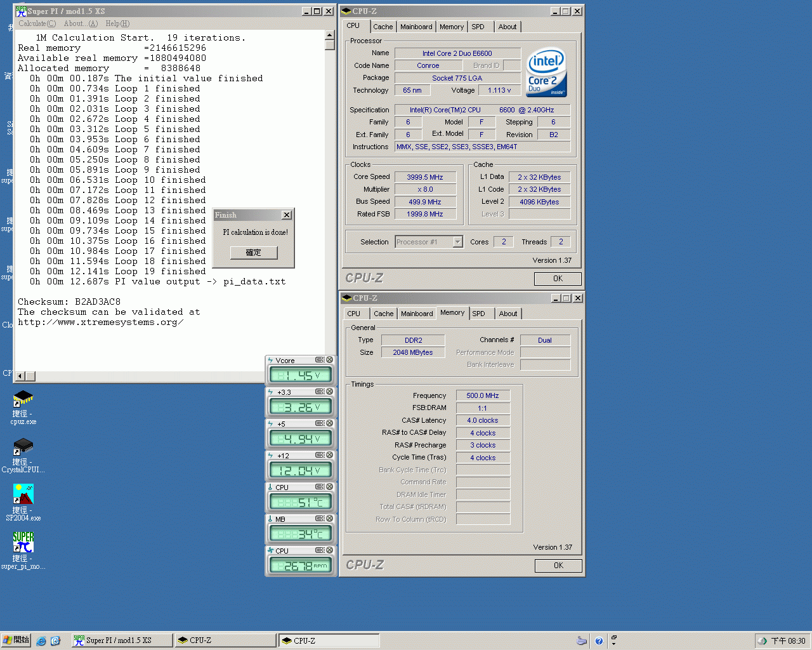Launch the SP2004.exe desktop shortcut

point(23,503)
